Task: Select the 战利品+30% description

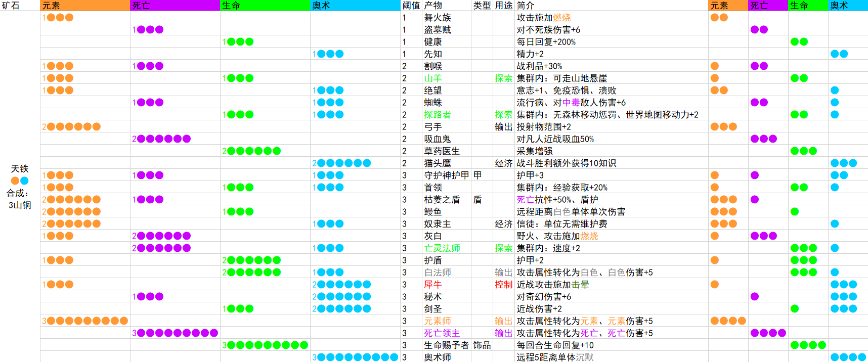Action: pos(539,66)
